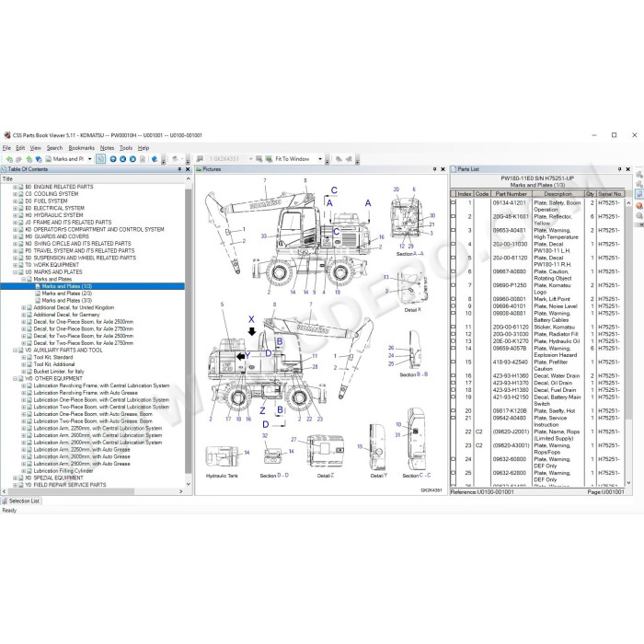Pin the Table Of Contents panel
Viewport: 644px width, 644px height.
click(x=179, y=169)
